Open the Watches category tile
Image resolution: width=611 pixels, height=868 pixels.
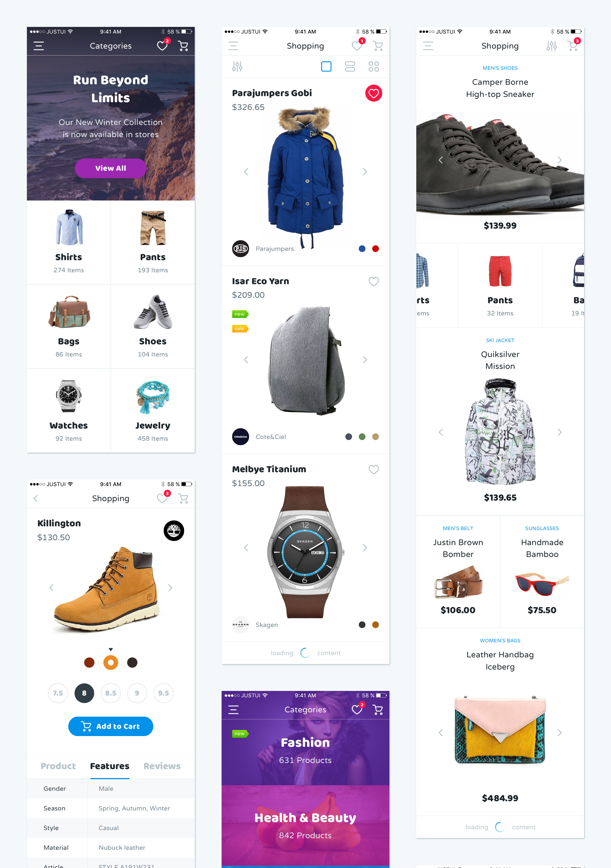point(69,411)
